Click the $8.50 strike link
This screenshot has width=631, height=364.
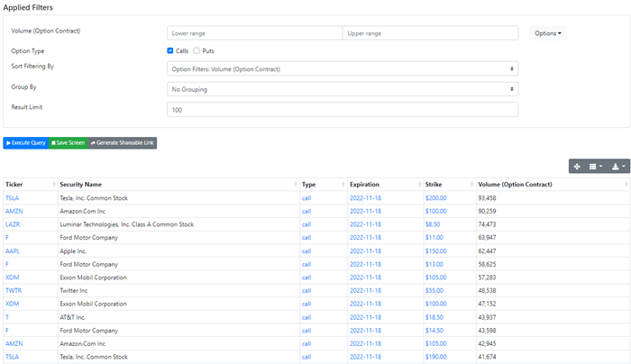(x=433, y=224)
